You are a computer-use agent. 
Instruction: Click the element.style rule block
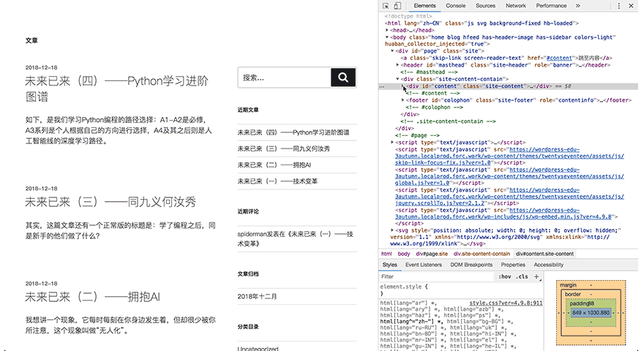(x=461, y=290)
